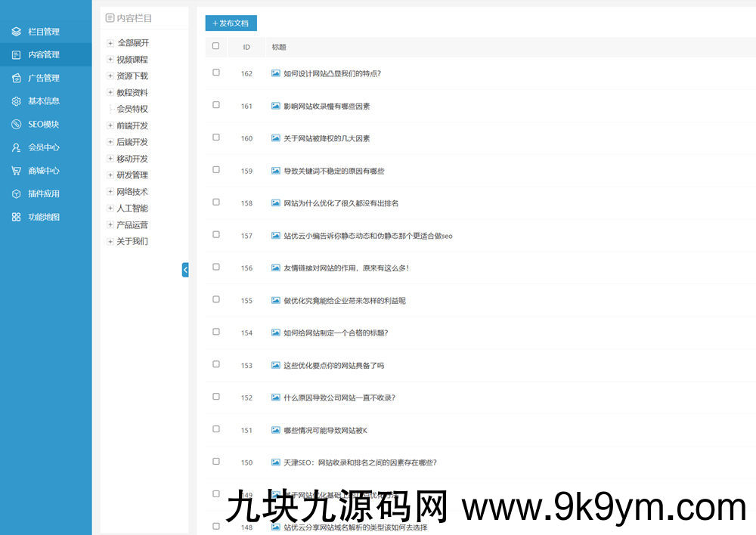Open article 如何设计网站凸显我们的特点
The height and width of the screenshot is (535, 756).
(x=333, y=73)
